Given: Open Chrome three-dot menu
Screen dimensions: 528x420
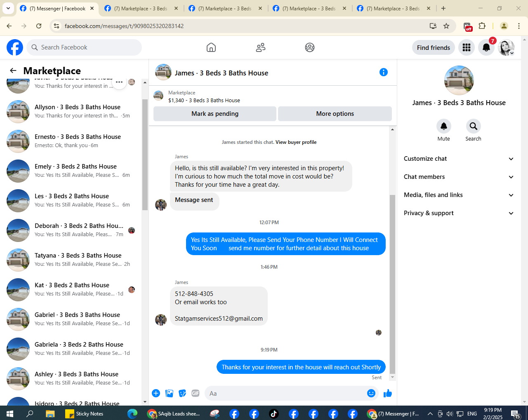Looking at the screenshot, I should (x=519, y=26).
